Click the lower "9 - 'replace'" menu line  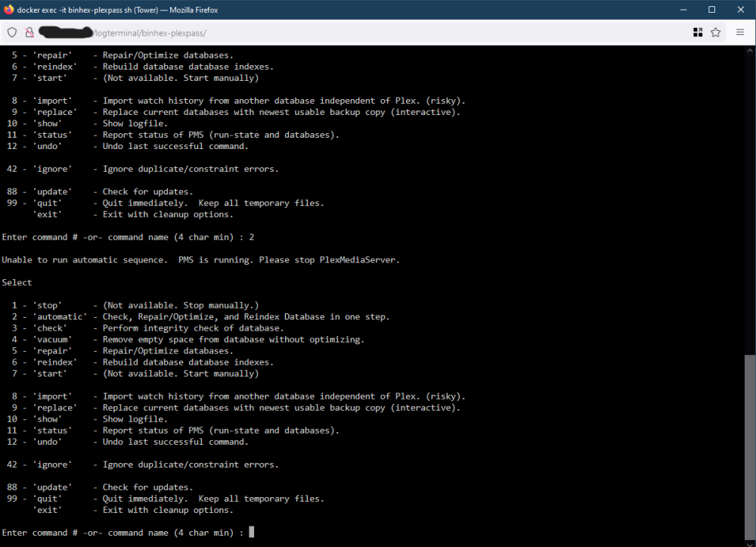click(236, 408)
